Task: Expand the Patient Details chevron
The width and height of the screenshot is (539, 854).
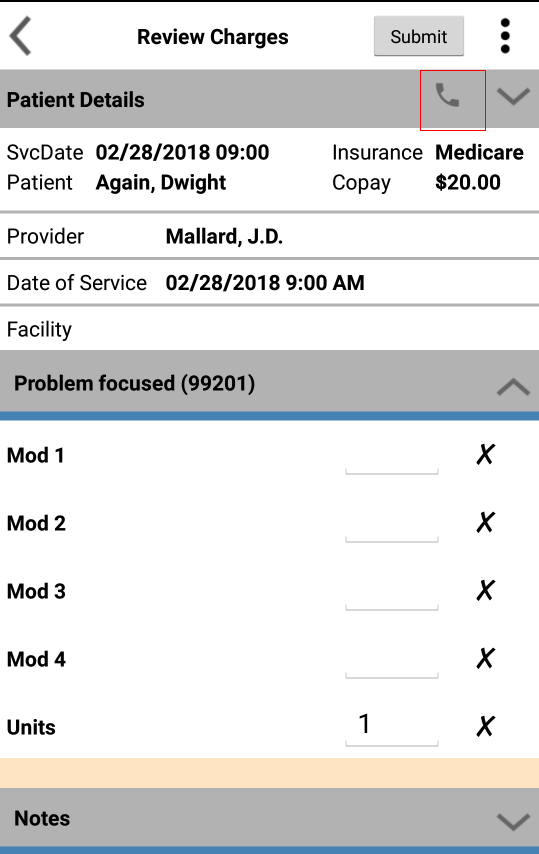Action: pos(513,96)
